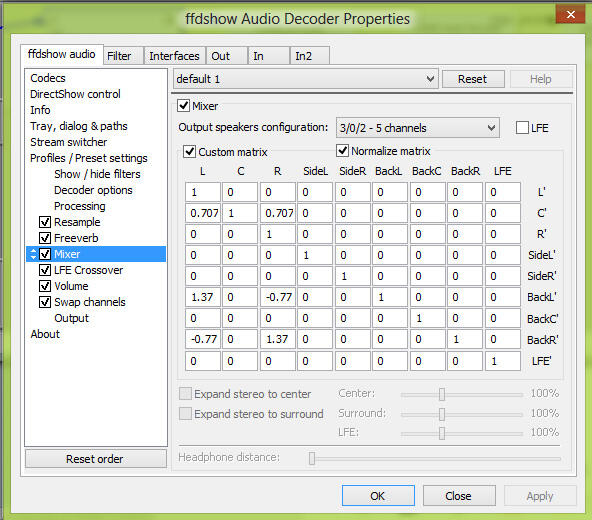Open Output speakers configuration dropdown

click(418, 128)
